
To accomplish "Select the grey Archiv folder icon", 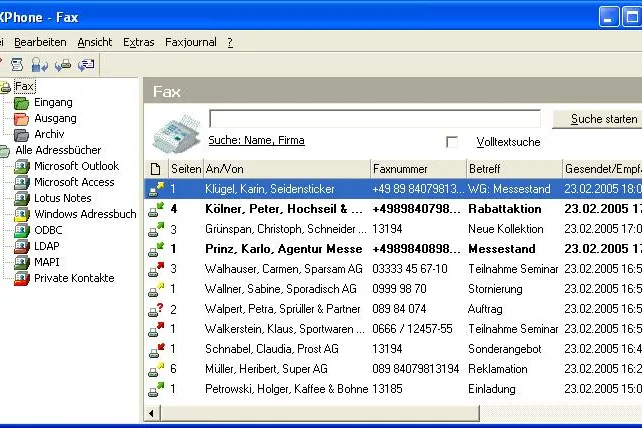I will (21, 135).
